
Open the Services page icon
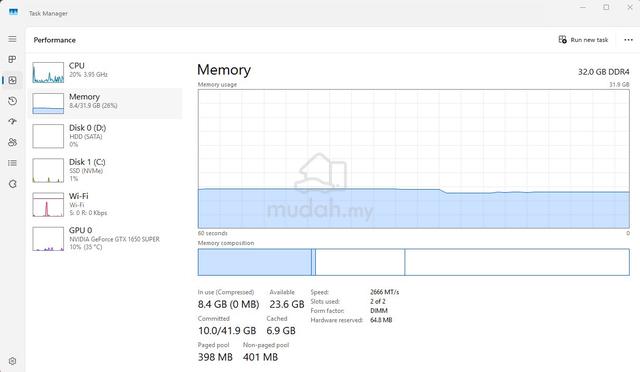pos(12,184)
